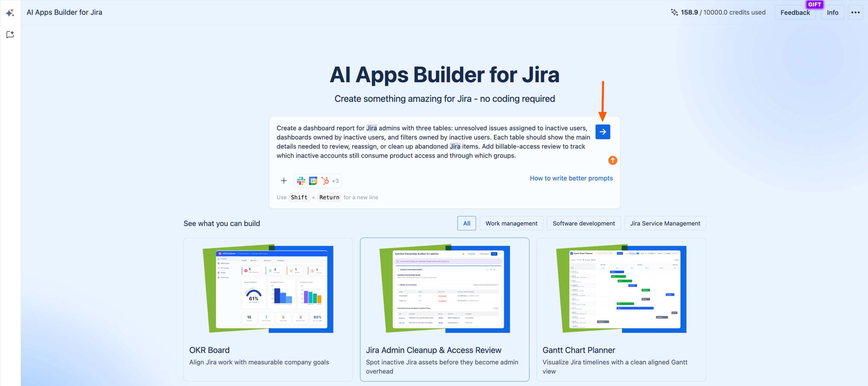This screenshot has width=868, height=386.
Task: Click the OKR Board title
Action: (x=209, y=350)
